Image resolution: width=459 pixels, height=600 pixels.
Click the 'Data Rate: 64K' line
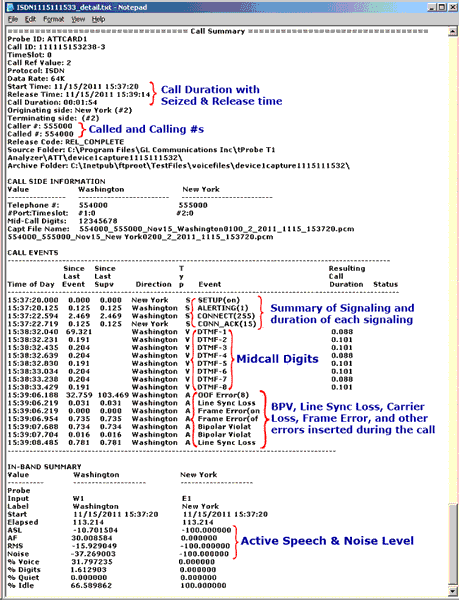click(36, 79)
